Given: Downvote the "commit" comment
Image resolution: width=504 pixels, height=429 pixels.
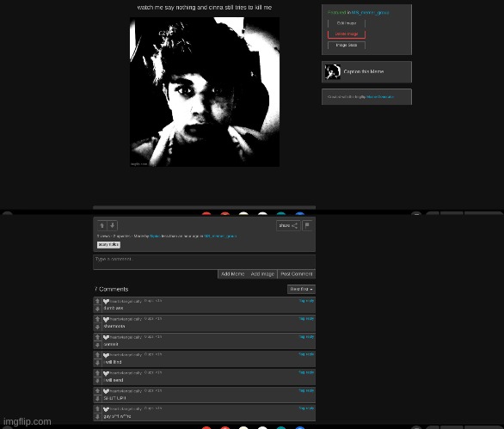Looking at the screenshot, I should 98,345.
